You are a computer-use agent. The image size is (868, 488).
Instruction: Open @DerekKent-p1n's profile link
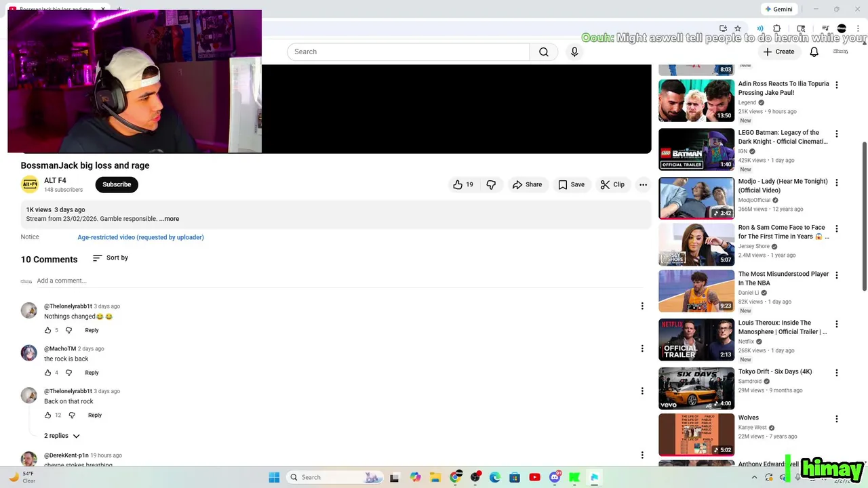click(x=66, y=455)
